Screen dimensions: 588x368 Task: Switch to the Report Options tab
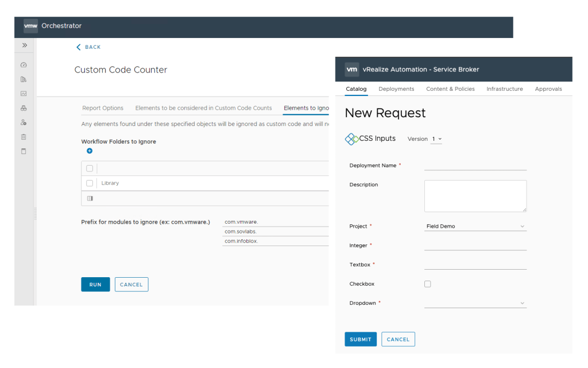pos(103,108)
